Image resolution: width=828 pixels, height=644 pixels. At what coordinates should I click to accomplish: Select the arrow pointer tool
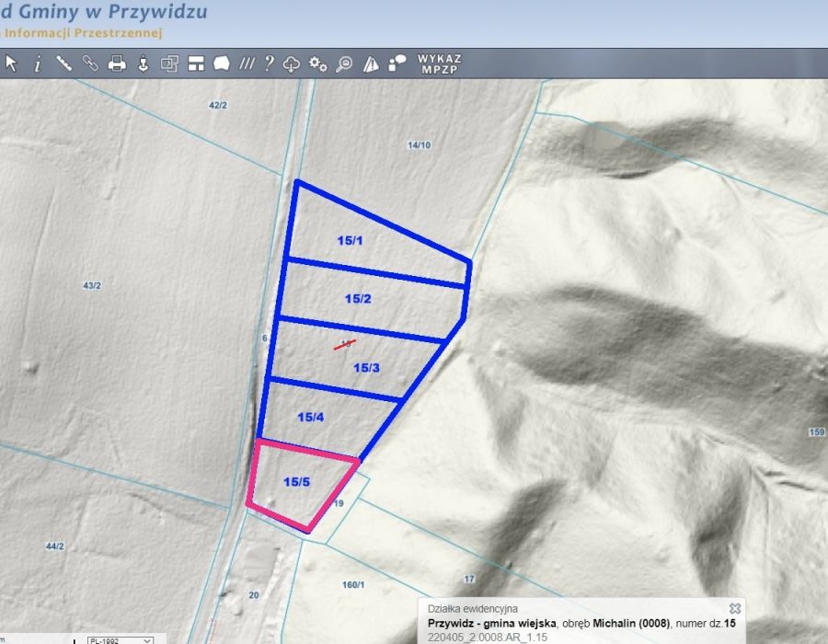coord(11,63)
